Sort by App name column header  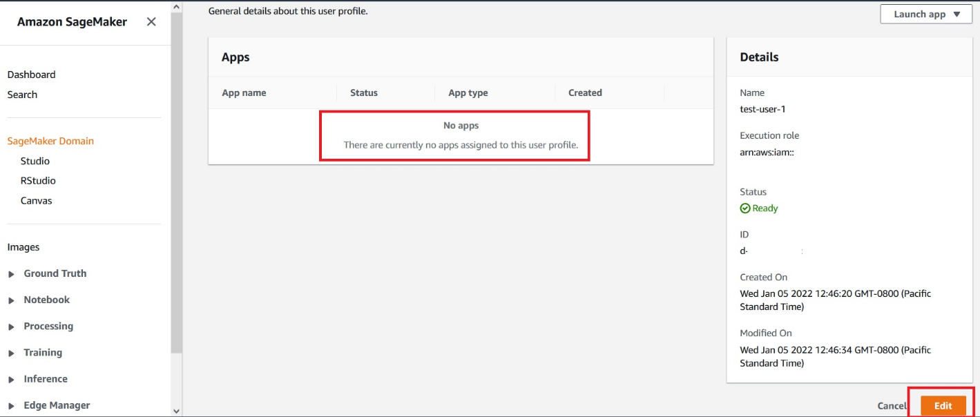coord(244,93)
